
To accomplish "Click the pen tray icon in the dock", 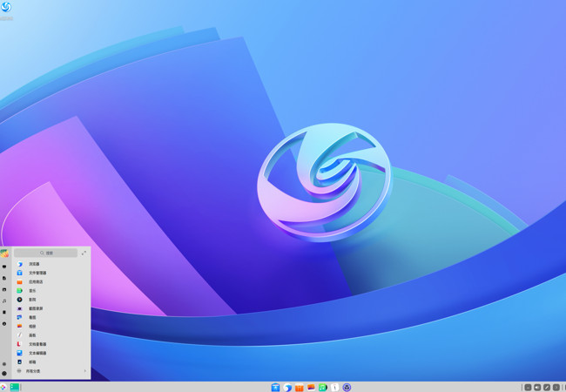I will [547, 388].
